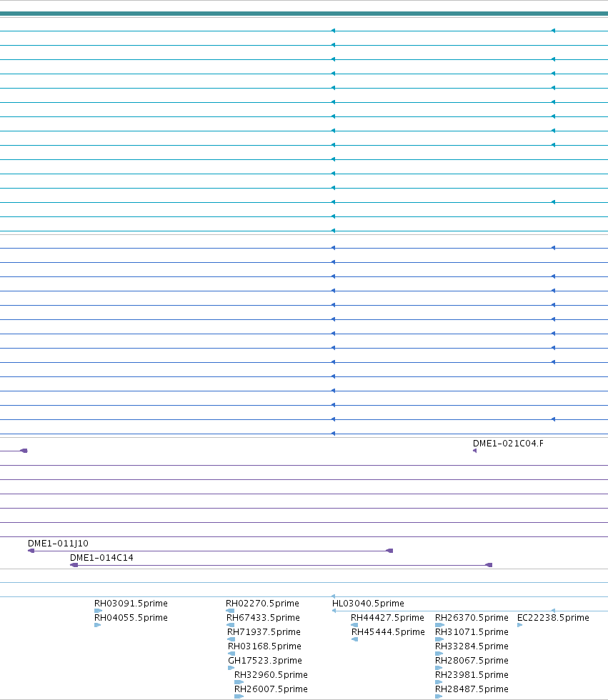608x700 pixels.
Task: Click the arrow glyph of feature RH26007.5prime
Action: click(239, 696)
